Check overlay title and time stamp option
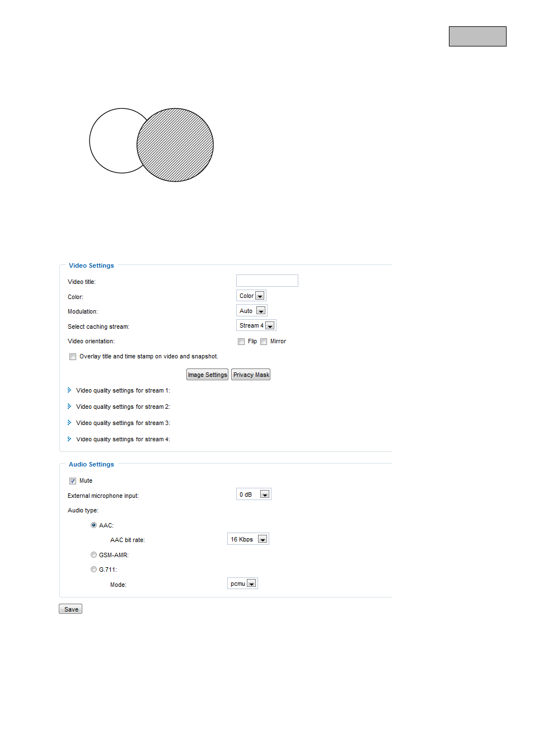 point(73,357)
